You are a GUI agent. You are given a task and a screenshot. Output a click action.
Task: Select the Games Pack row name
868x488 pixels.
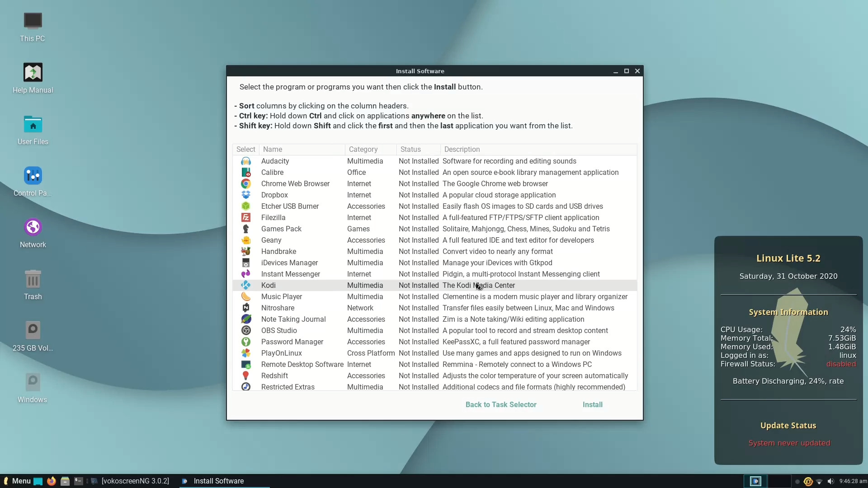[281, 229]
